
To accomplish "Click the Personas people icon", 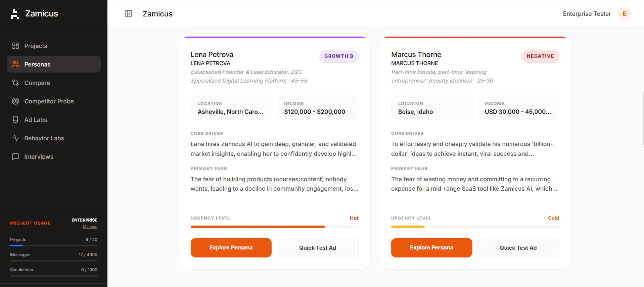I will coord(15,64).
